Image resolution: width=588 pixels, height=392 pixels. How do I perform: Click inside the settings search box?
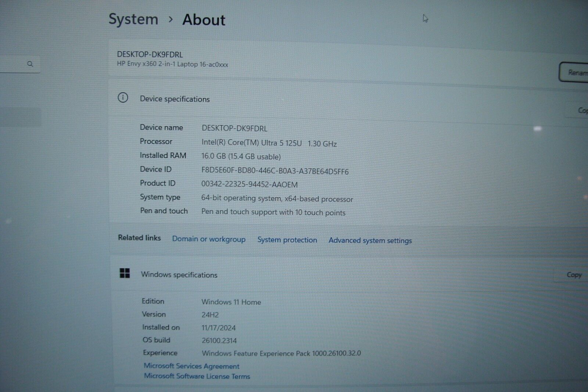click(x=13, y=64)
